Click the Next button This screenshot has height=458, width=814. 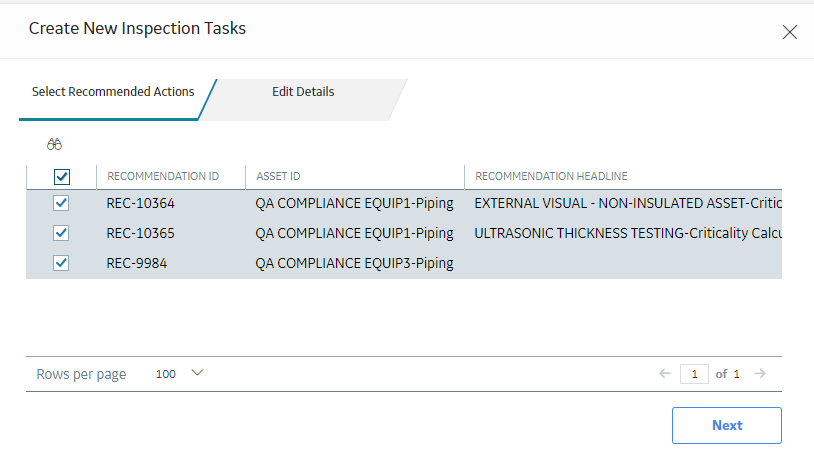tap(727, 425)
